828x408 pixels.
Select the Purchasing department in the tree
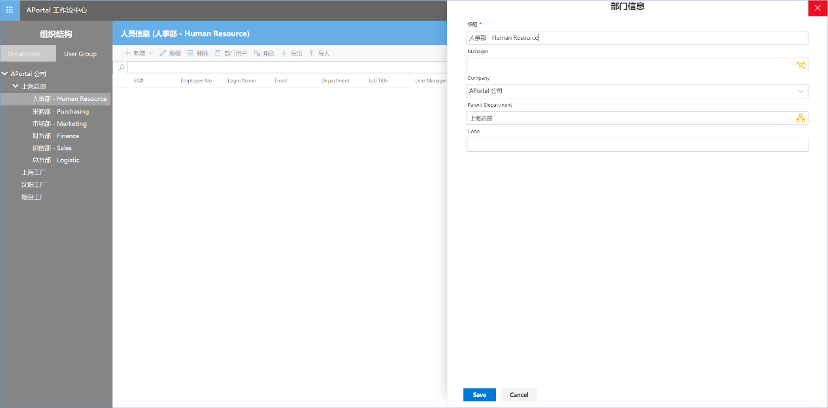pyautogui.click(x=60, y=111)
